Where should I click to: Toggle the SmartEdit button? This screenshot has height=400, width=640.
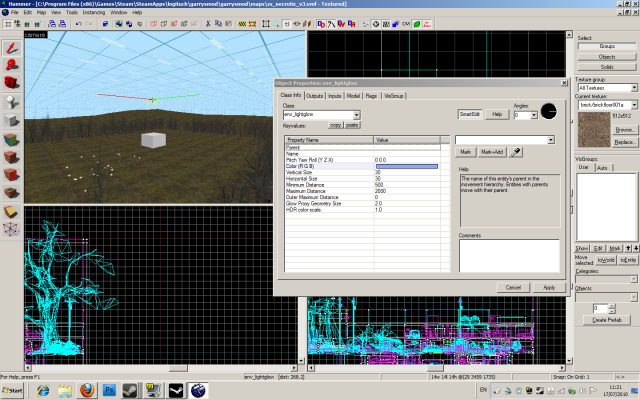point(470,115)
